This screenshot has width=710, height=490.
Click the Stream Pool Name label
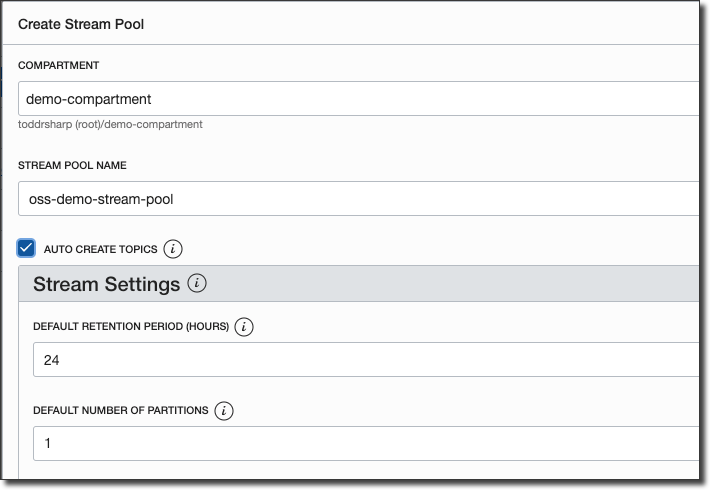click(72, 165)
